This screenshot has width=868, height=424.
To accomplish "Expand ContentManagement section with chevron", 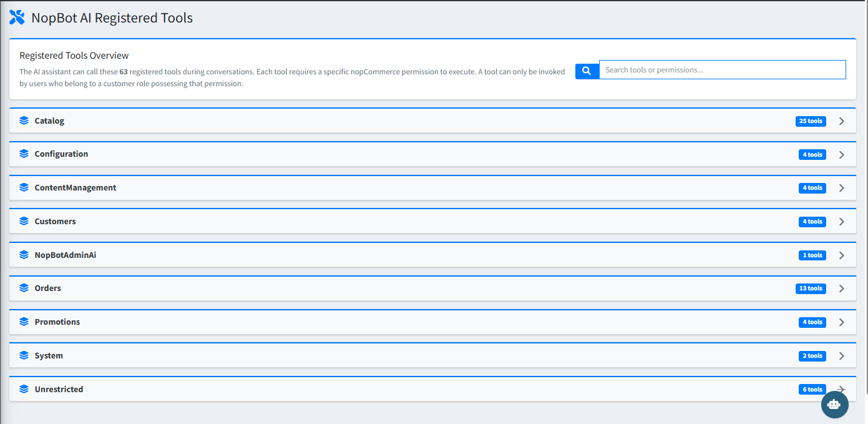I will coord(841,188).
